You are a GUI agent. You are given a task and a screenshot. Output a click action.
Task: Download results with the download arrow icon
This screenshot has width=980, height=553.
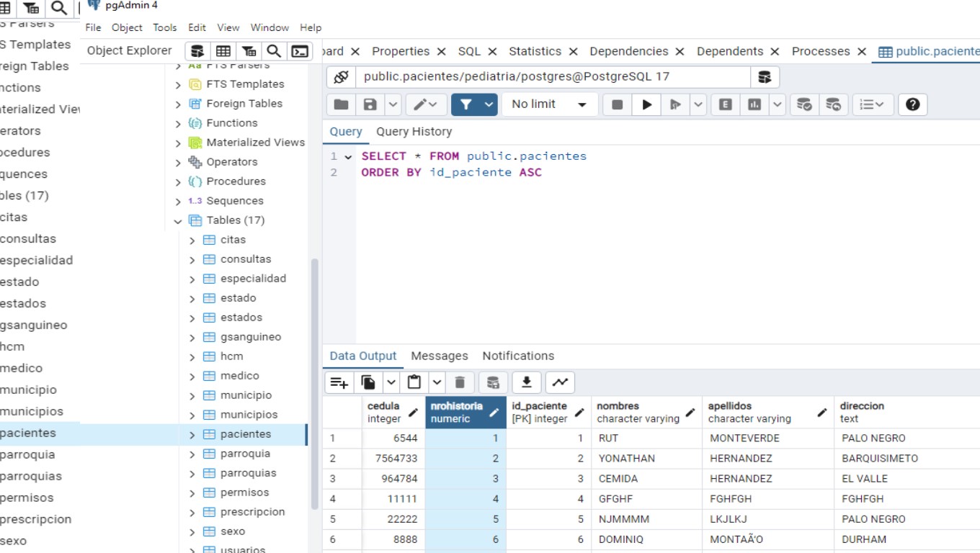coord(527,382)
